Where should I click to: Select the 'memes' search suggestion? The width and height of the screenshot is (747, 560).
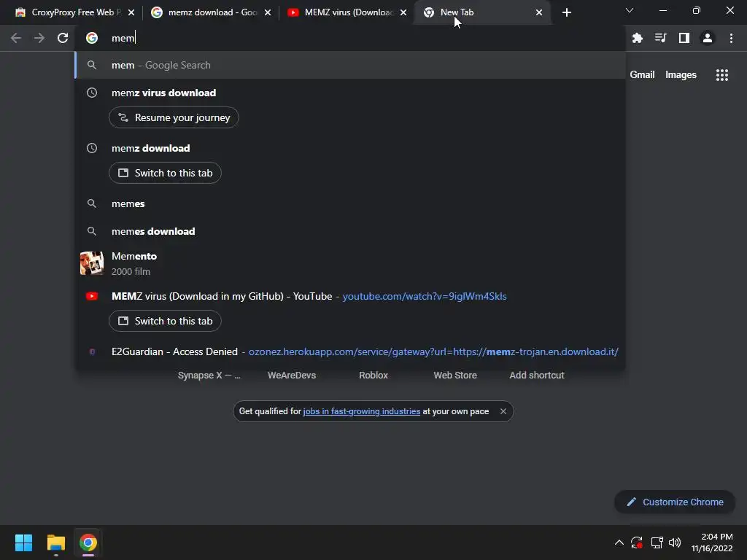pos(350,204)
